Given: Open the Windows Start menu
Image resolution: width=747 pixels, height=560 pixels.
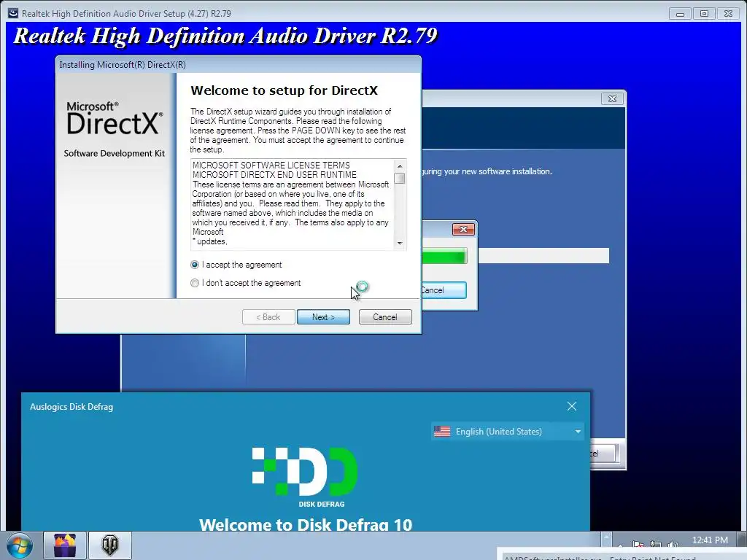Looking at the screenshot, I should point(20,545).
